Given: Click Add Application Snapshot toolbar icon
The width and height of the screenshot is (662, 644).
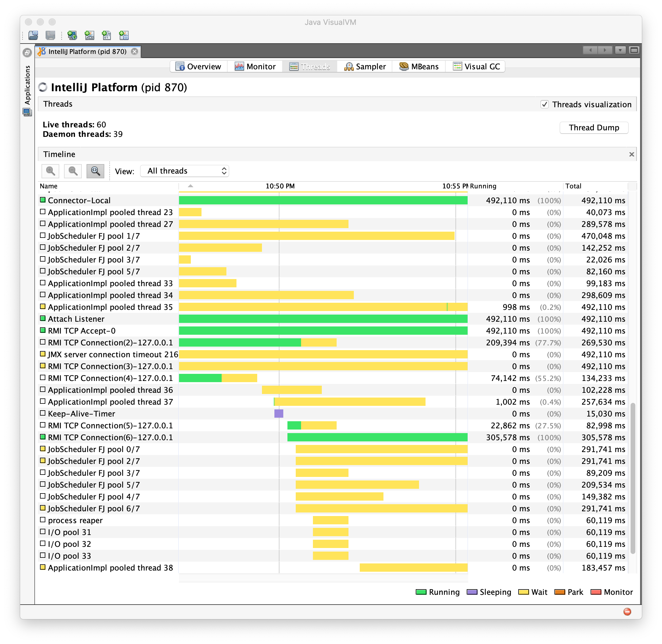Looking at the screenshot, I should (124, 35).
